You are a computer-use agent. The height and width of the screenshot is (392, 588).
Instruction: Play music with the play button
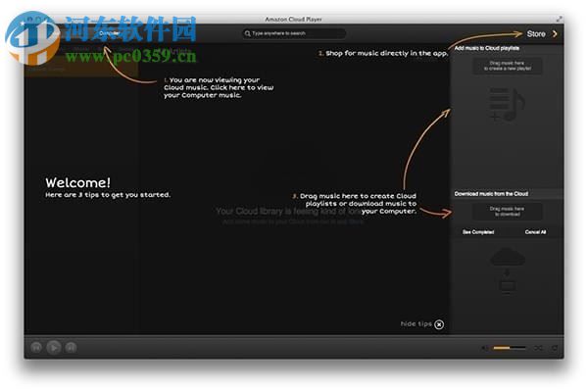pos(54,347)
